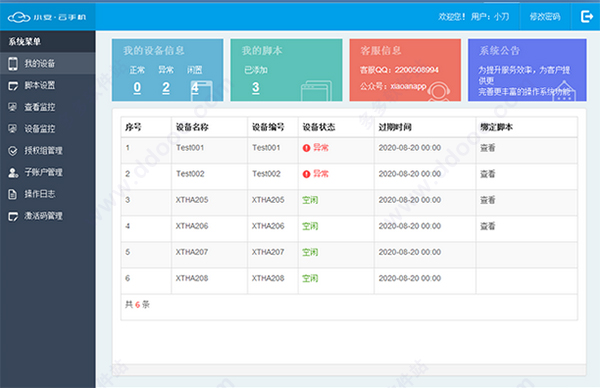Open 授权组管理 in the sidebar menu

(x=47, y=151)
